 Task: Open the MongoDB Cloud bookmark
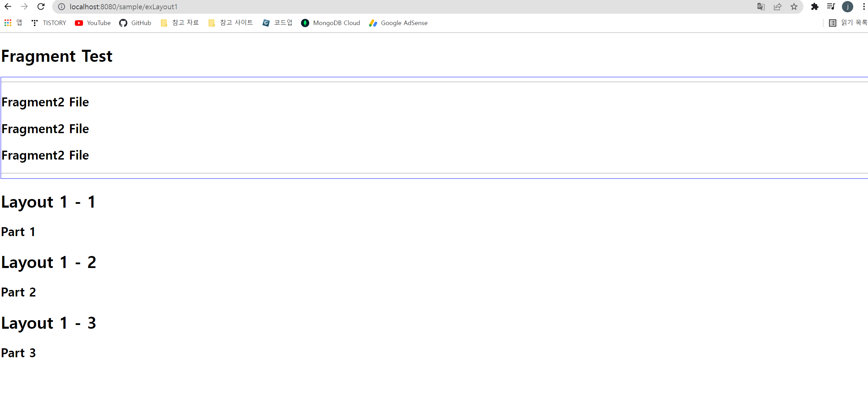point(331,23)
